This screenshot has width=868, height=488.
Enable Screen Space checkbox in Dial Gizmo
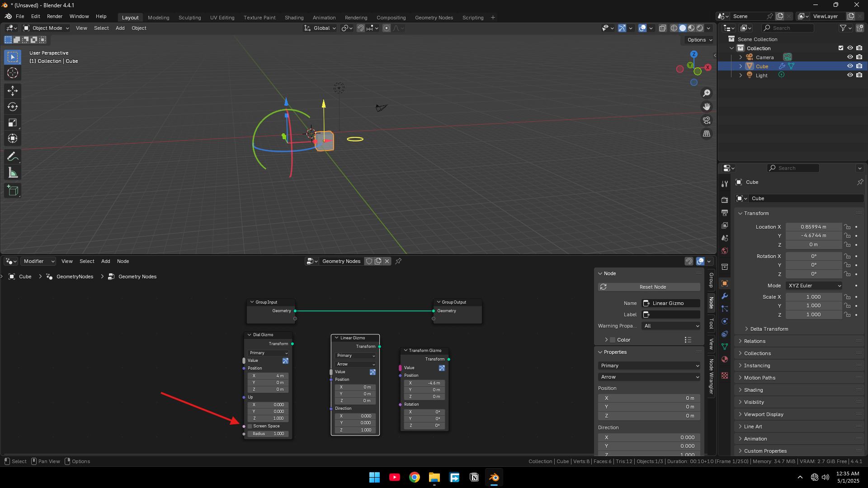(x=250, y=426)
